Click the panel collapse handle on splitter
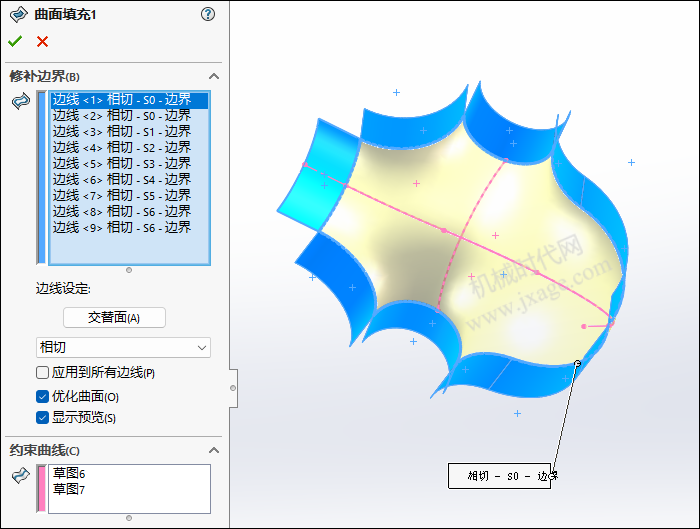This screenshot has width=700, height=529. [233, 388]
